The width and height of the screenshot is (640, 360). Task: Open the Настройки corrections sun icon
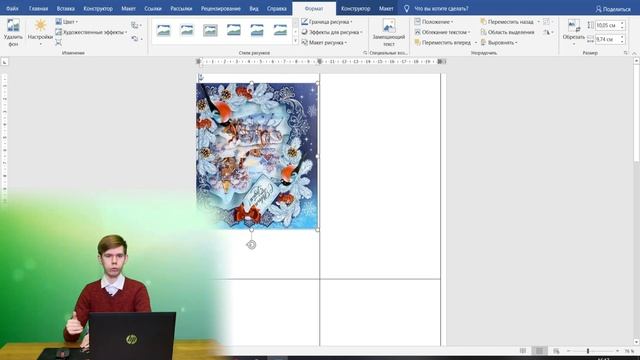pyautogui.click(x=40, y=26)
